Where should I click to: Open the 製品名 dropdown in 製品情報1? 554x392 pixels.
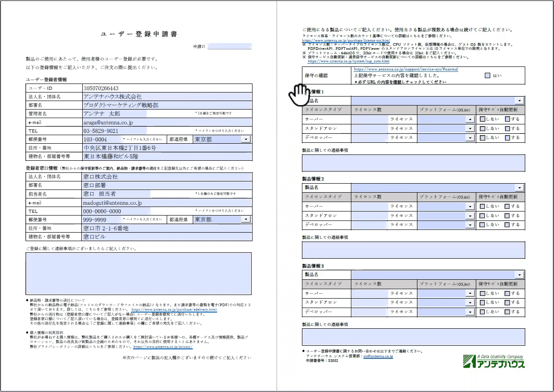(x=520, y=101)
